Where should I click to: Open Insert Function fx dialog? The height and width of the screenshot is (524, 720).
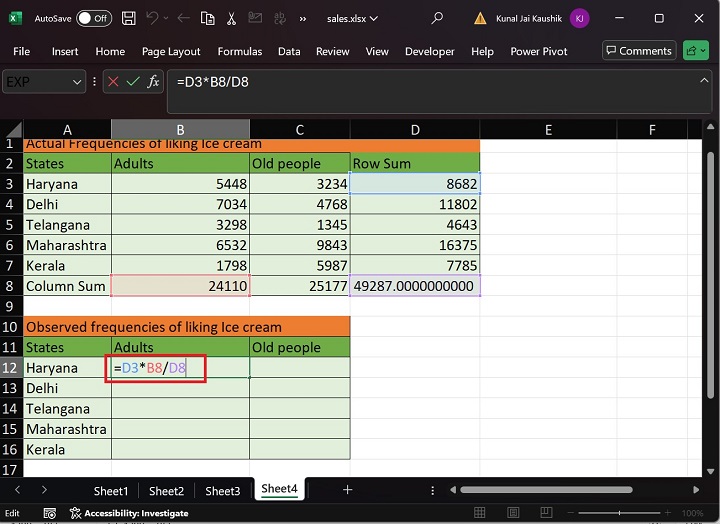(153, 82)
